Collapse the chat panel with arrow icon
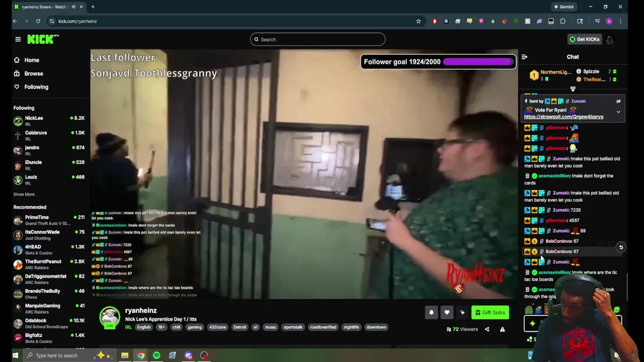This screenshot has height=362, width=644. tap(524, 57)
